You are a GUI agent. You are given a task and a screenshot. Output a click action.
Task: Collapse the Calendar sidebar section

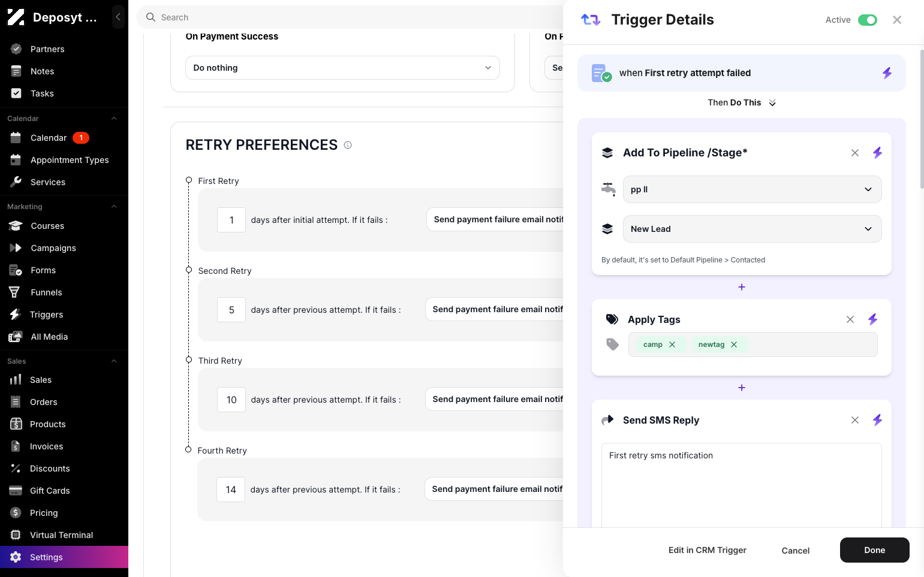tap(114, 119)
